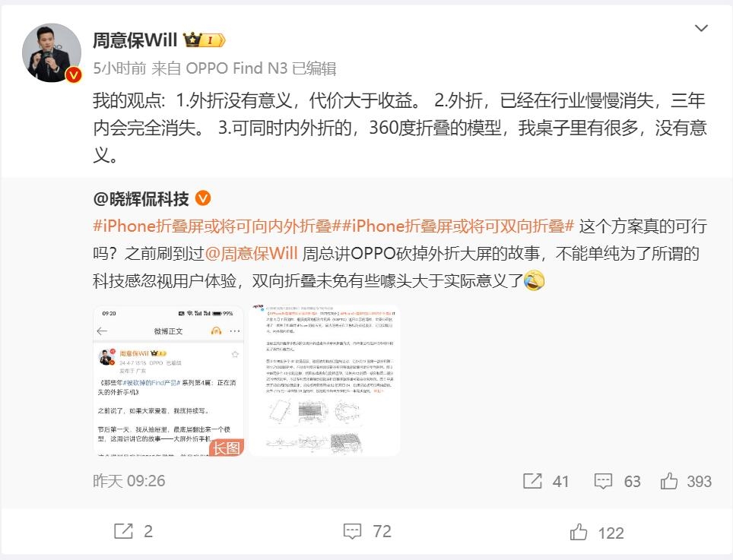Click the 长图 label on first image
Image resolution: width=733 pixels, height=560 pixels.
[x=227, y=448]
